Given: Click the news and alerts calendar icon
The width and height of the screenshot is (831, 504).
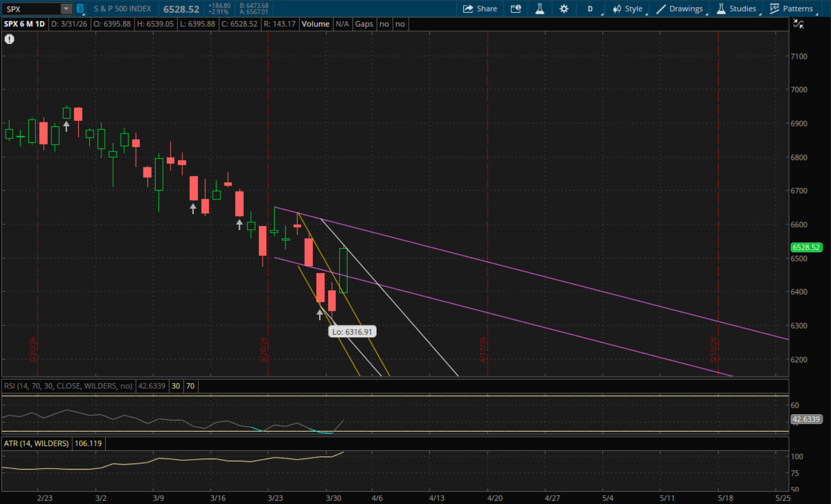Looking at the screenshot, I should (x=516, y=9).
